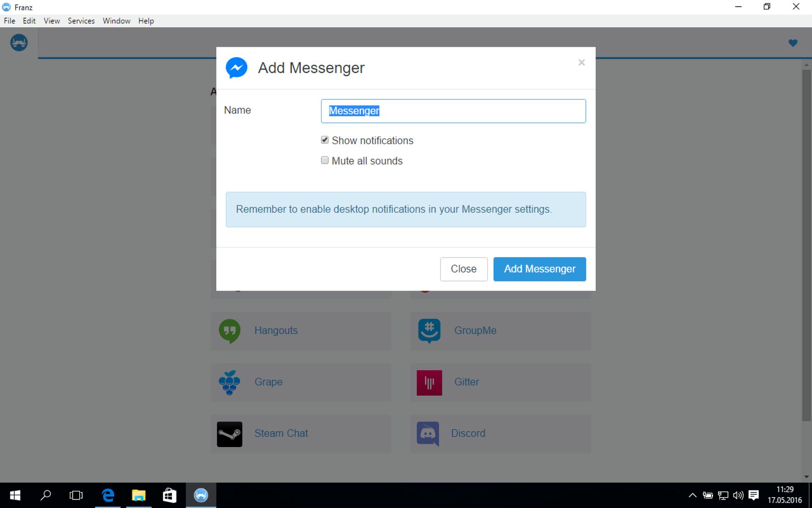Click the Close button

click(464, 269)
